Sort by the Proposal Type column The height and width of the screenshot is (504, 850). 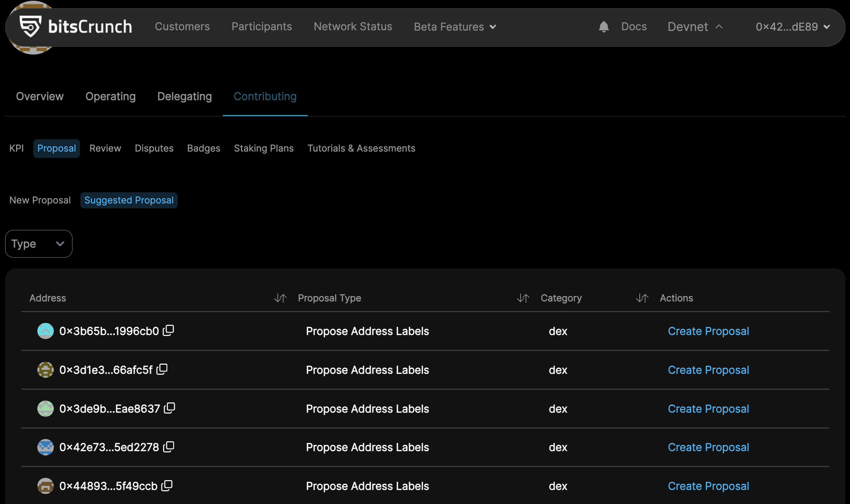click(x=523, y=298)
